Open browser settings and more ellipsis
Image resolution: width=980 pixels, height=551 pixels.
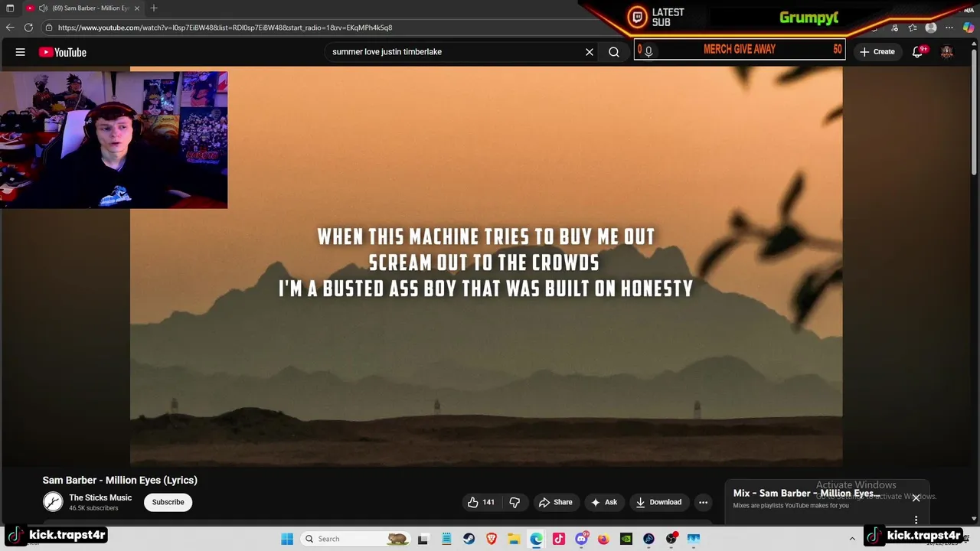pos(949,28)
